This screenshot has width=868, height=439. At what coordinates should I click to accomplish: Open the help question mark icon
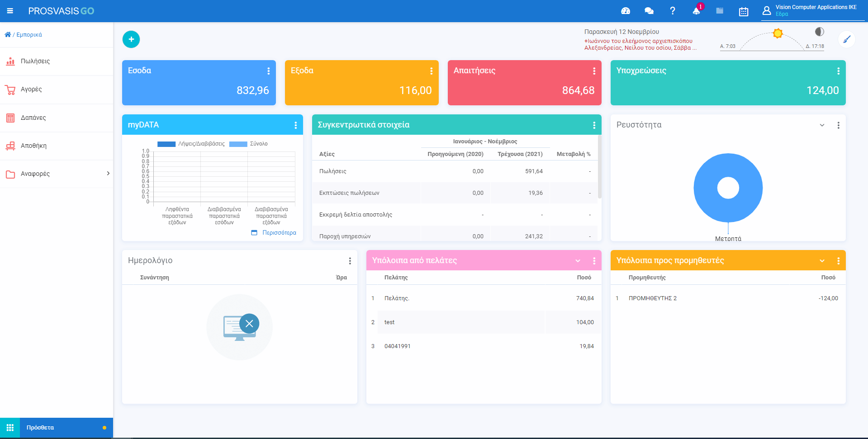tap(673, 11)
